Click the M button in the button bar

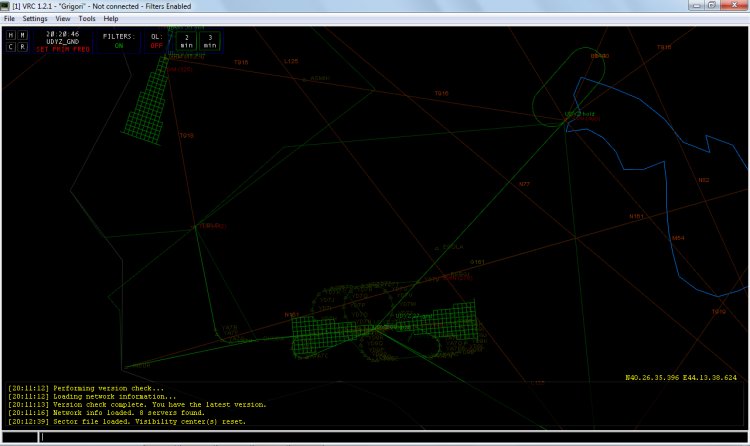click(22, 35)
